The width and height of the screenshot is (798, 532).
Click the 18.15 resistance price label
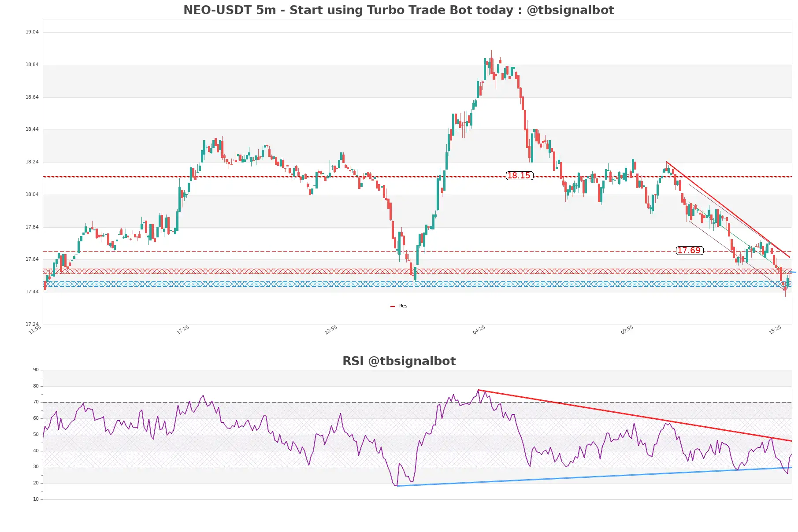(519, 176)
